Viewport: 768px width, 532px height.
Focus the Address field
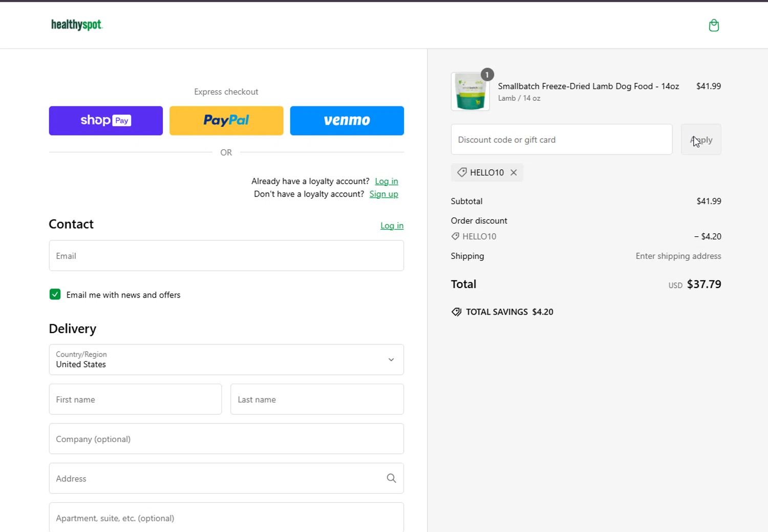(226, 478)
